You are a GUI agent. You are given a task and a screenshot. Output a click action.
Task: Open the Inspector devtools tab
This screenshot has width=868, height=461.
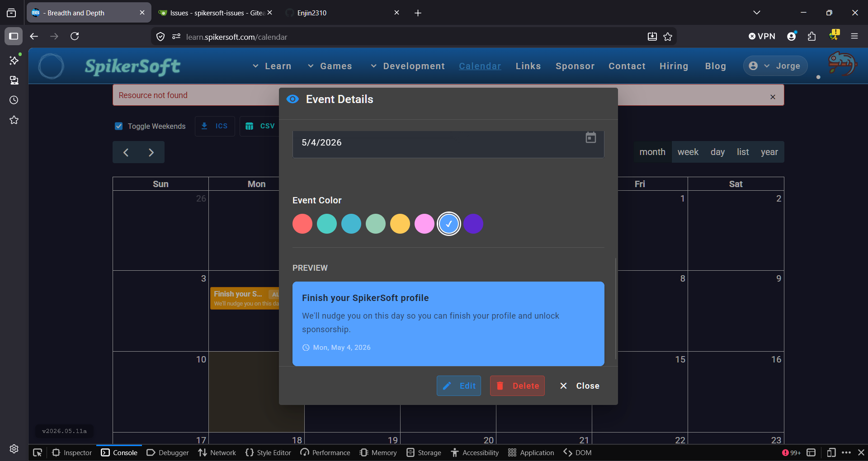click(x=72, y=452)
